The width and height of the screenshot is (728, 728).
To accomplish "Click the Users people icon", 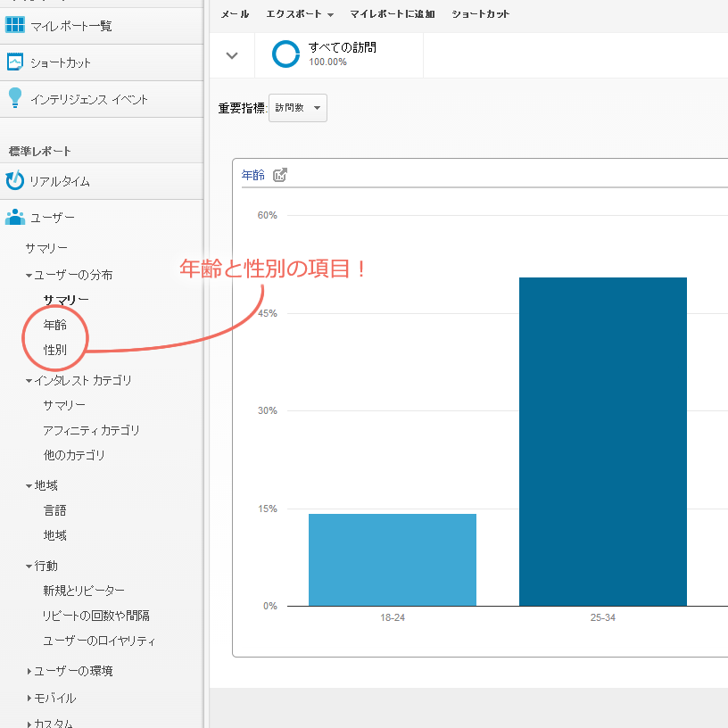I will [15, 217].
